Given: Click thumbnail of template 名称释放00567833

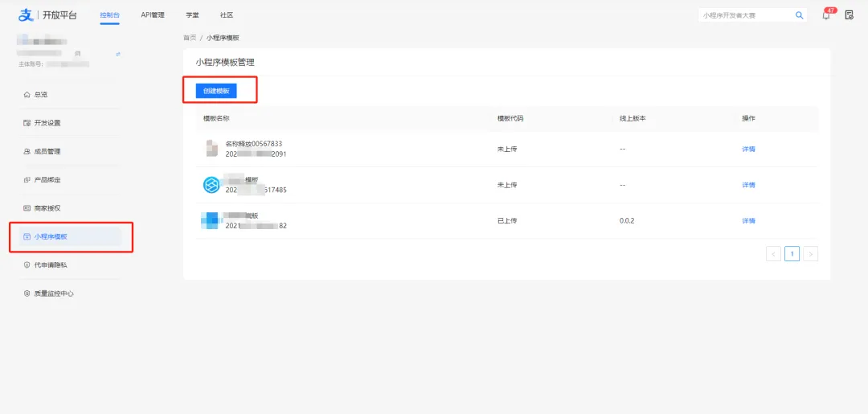Looking at the screenshot, I should pos(211,149).
